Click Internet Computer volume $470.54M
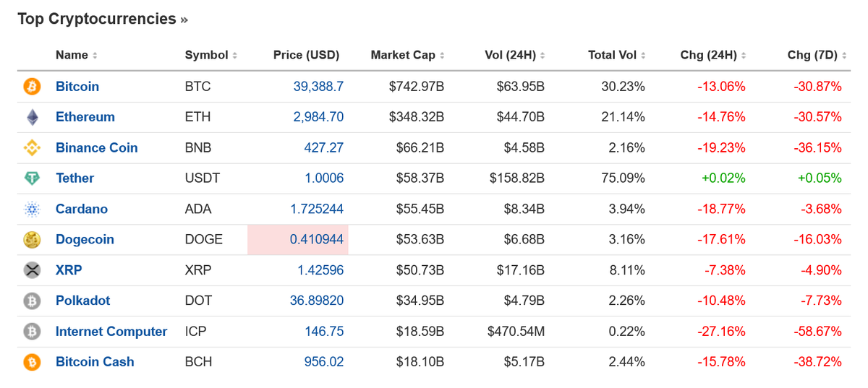The width and height of the screenshot is (868, 388). (x=516, y=332)
